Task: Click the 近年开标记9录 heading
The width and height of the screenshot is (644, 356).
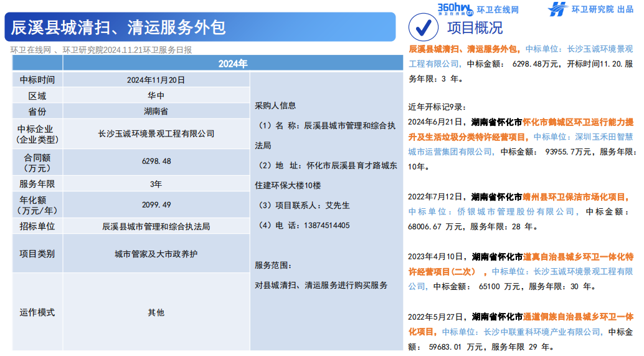Action: tap(437, 107)
